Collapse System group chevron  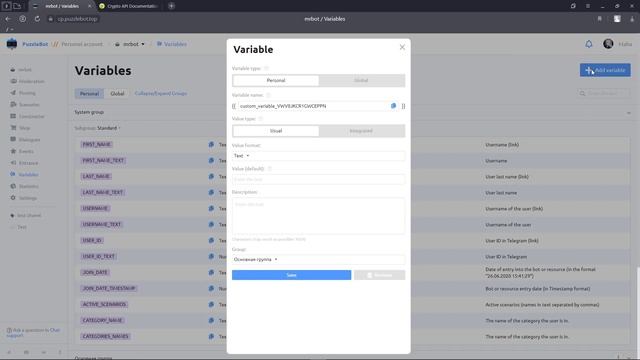[629, 113]
